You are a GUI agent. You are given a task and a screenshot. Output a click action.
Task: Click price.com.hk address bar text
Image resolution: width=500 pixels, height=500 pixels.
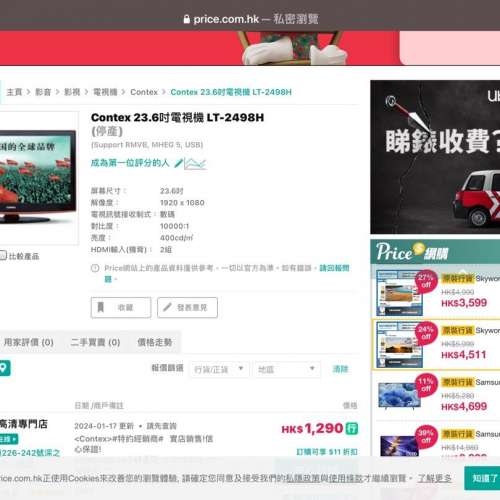[226, 19]
